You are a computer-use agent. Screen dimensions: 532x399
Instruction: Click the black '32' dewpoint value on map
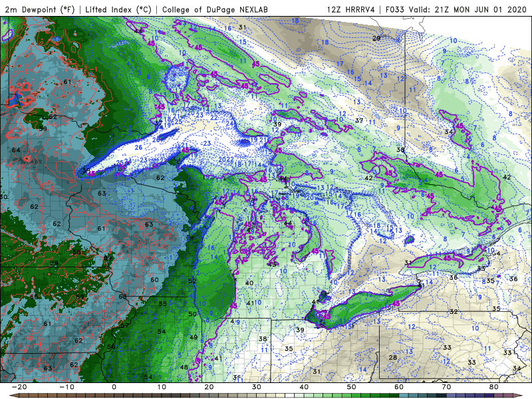454,311
